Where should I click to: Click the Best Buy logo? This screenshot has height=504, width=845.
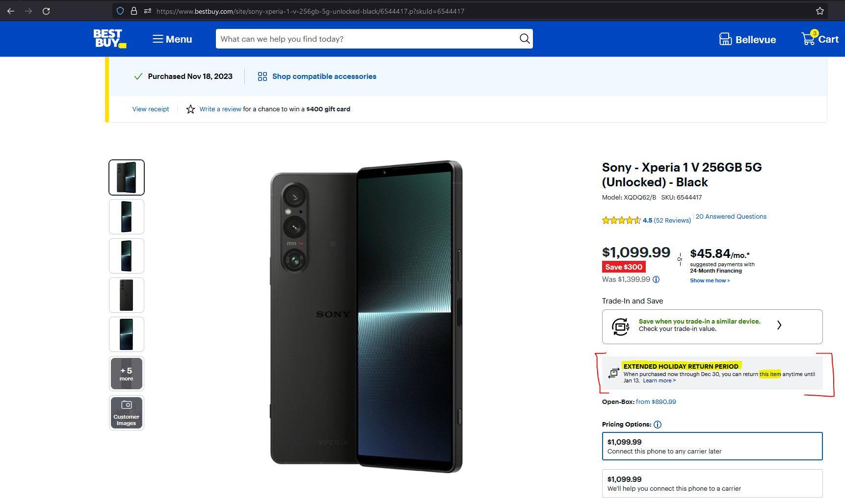point(109,39)
